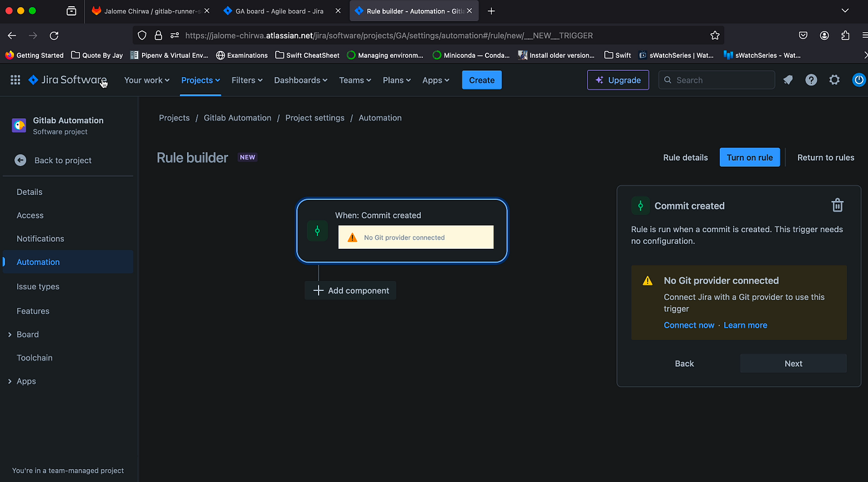Open the Jira app switcher grid icon
Viewport: 868px width, 482px height.
15,80
